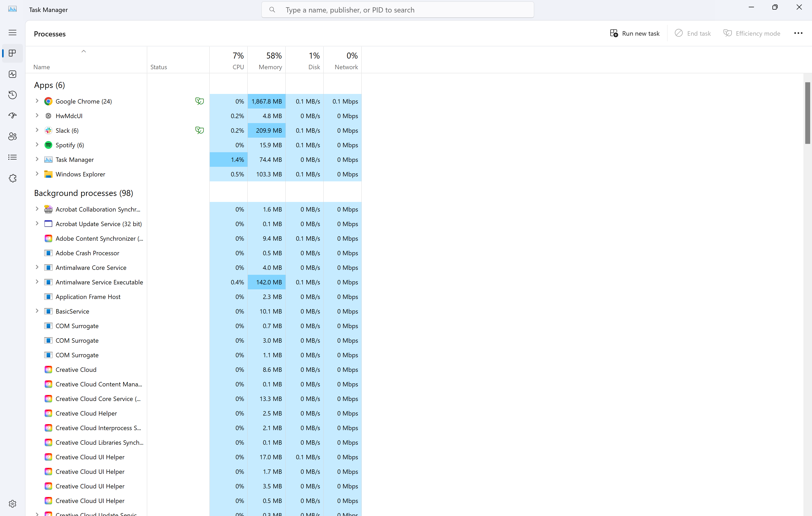Expand Antimalware Service Executable entry

click(37, 282)
